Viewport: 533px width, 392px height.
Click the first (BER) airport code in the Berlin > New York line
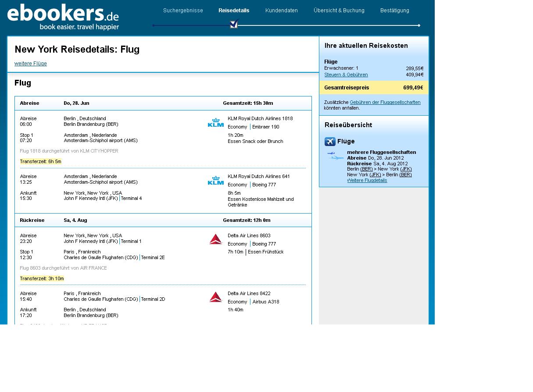[x=366, y=169]
